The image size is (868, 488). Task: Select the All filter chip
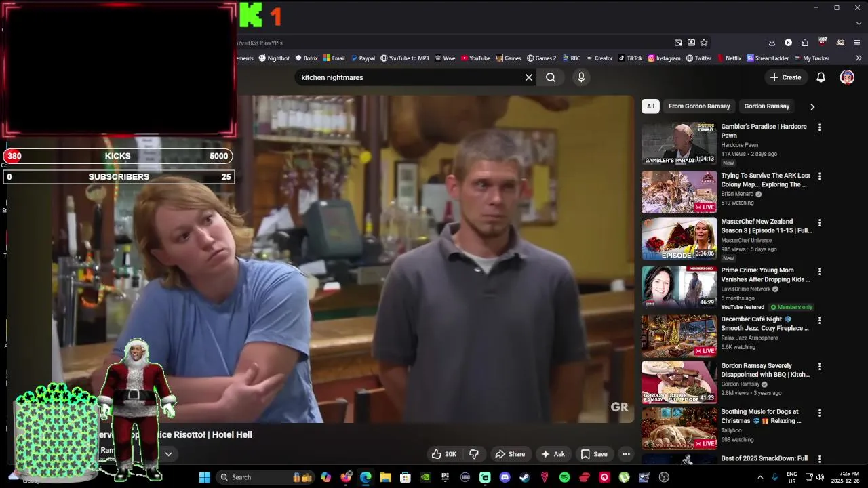click(650, 106)
